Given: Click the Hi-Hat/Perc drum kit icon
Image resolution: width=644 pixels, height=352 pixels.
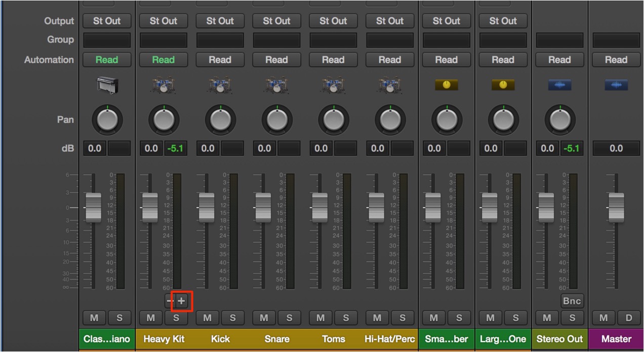Looking at the screenshot, I should [x=390, y=85].
